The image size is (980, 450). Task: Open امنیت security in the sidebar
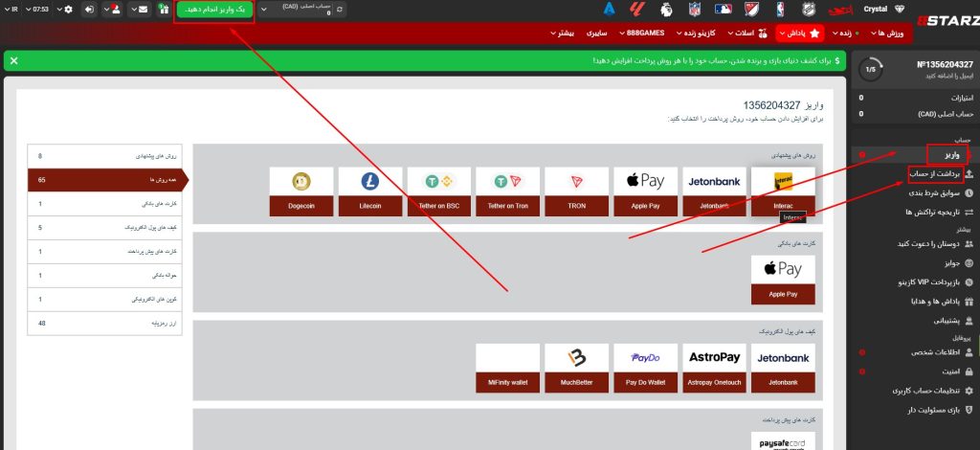click(x=956, y=371)
